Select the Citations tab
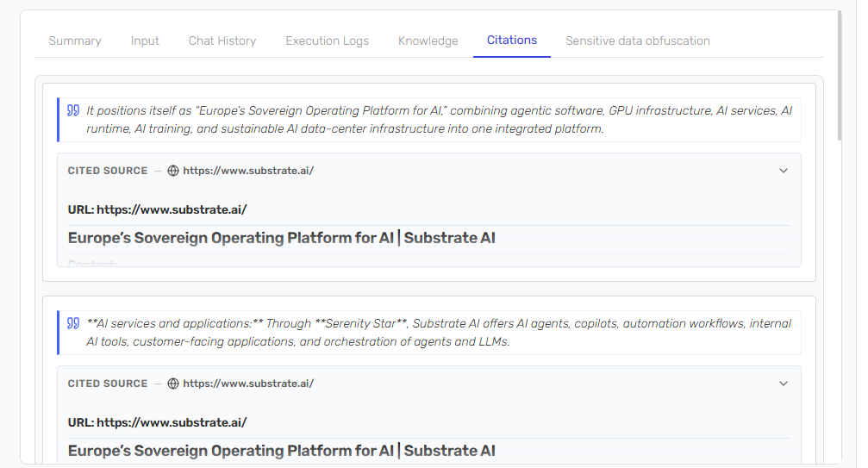This screenshot has width=868, height=468. [x=511, y=41]
